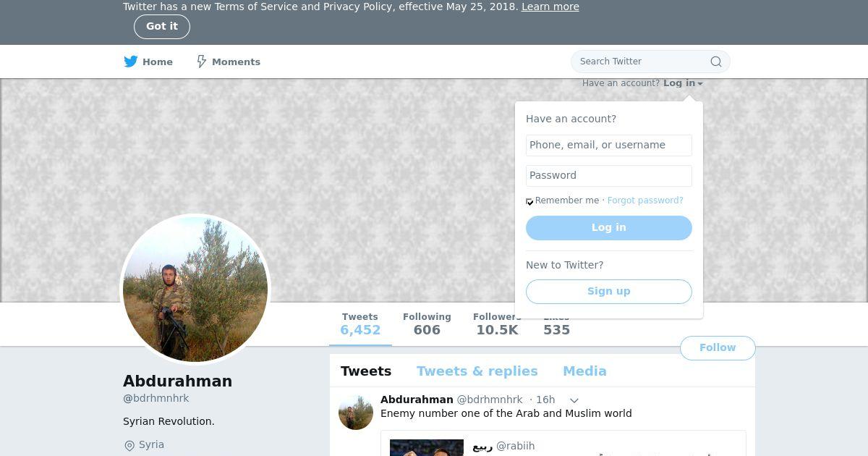Screen dimensions: 868x456
Task: Focus the Password field
Action: click(x=609, y=176)
